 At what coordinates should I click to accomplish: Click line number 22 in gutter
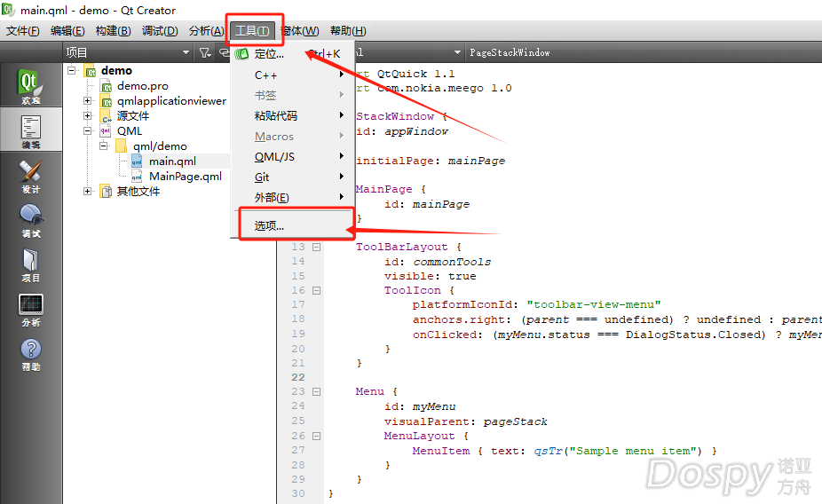click(x=298, y=377)
